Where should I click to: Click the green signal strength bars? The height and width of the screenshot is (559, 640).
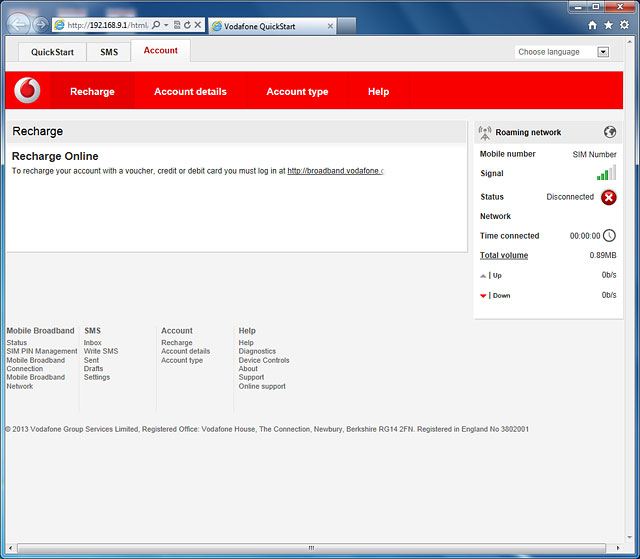coord(607,173)
